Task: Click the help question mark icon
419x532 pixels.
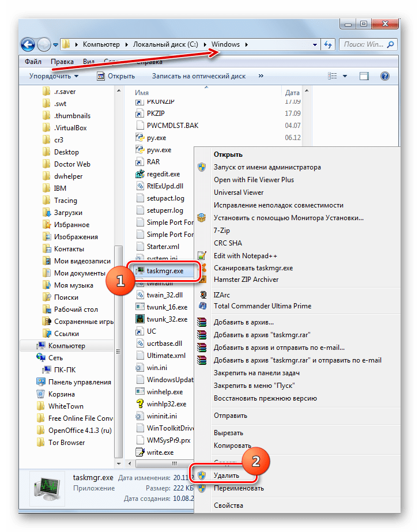Action: (x=385, y=76)
